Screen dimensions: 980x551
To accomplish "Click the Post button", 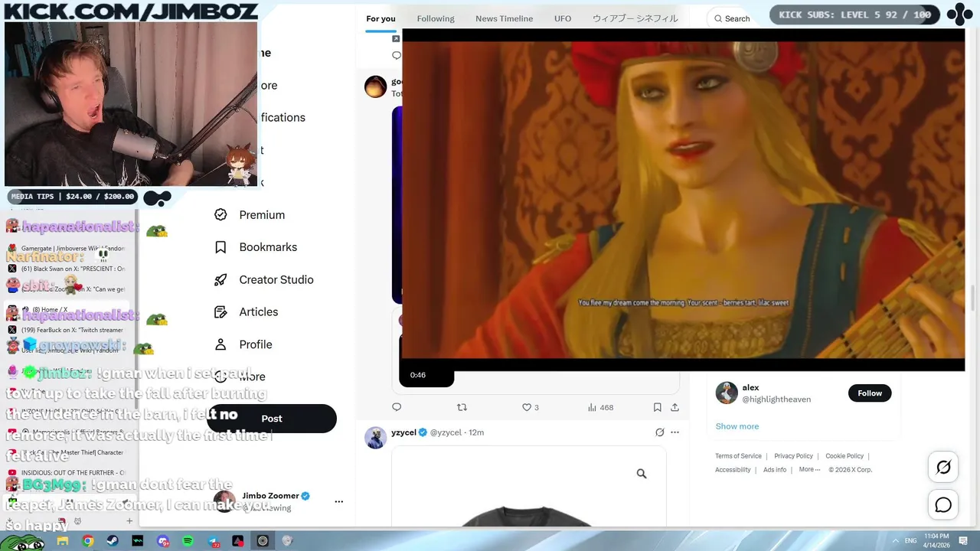I will (272, 419).
